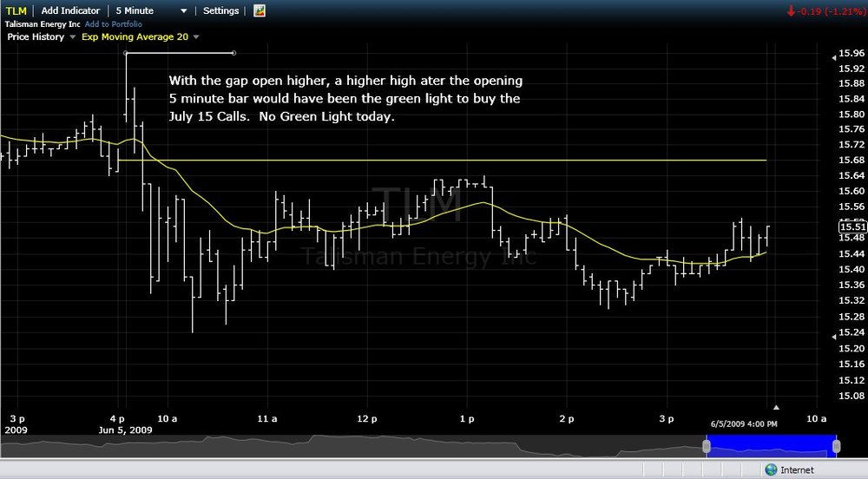Click the 10 a label after Jun 5
The width and height of the screenshot is (868, 479).
tap(168, 419)
